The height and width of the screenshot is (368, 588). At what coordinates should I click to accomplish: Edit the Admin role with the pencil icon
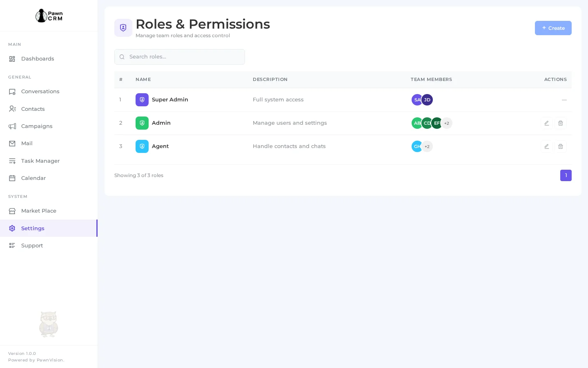point(547,123)
